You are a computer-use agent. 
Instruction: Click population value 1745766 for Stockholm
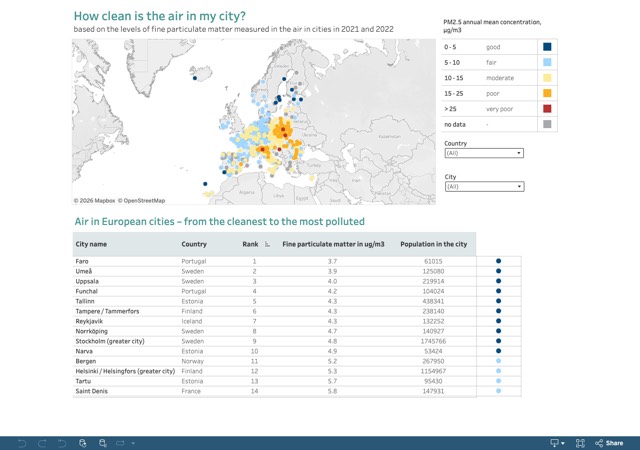point(433,341)
